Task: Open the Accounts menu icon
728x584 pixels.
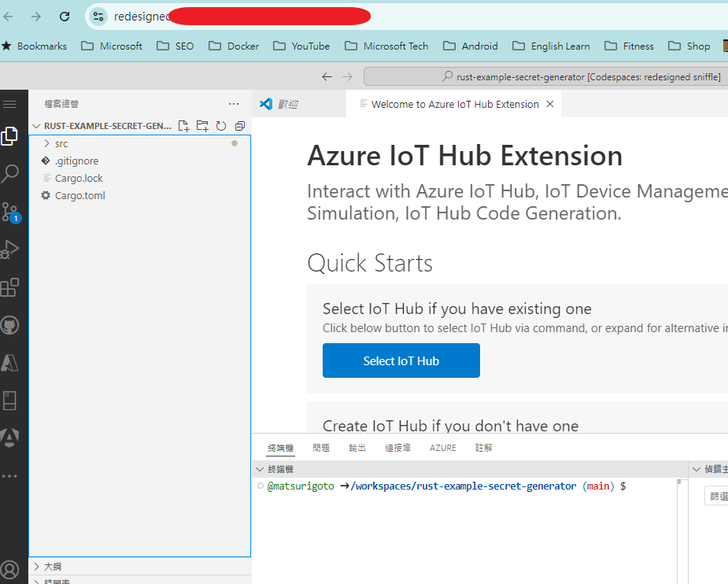Action: (9, 570)
